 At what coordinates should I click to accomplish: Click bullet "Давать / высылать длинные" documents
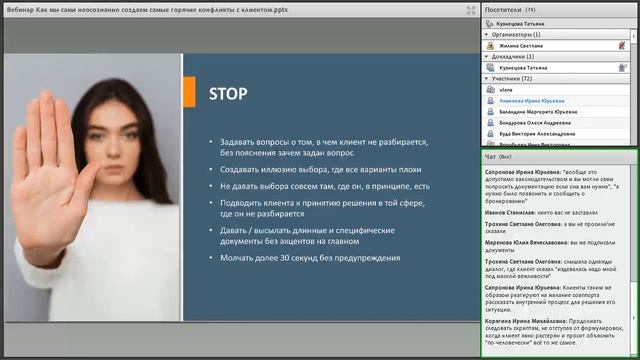(307, 236)
